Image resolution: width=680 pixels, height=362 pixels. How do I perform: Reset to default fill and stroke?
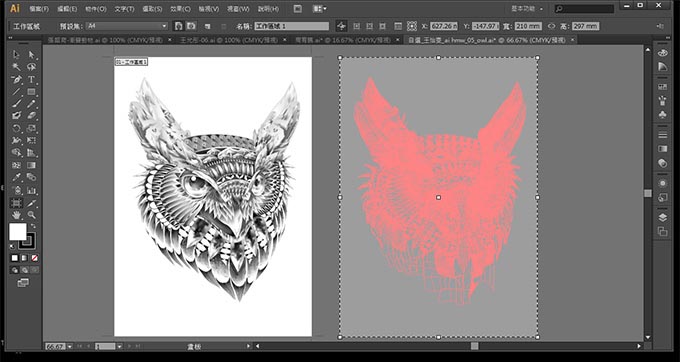pyautogui.click(x=12, y=247)
